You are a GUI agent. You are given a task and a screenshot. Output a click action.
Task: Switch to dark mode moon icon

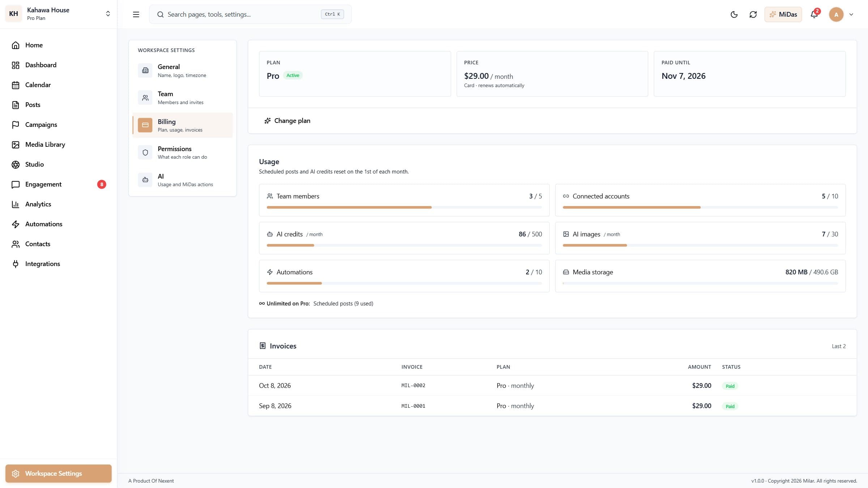tap(734, 14)
